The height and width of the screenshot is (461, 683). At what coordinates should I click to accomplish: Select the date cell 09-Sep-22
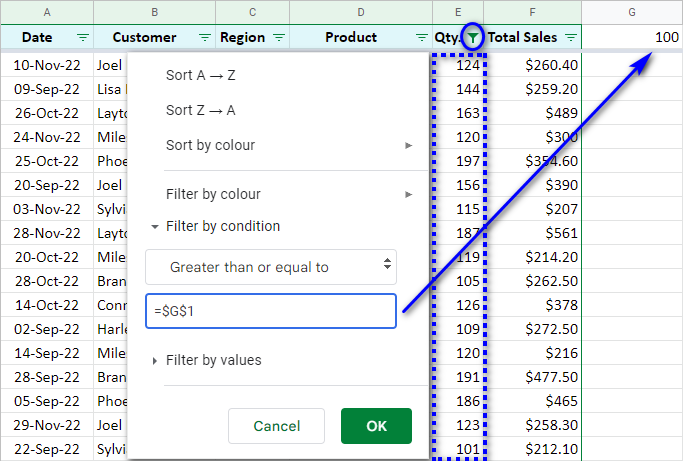[x=47, y=89]
